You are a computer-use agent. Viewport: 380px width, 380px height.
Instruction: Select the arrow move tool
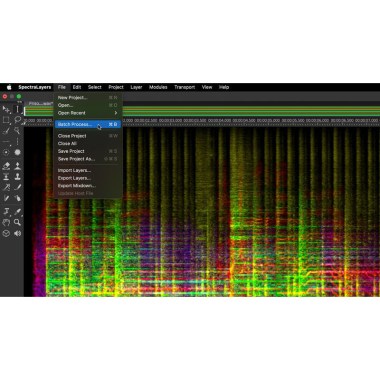coord(6,109)
